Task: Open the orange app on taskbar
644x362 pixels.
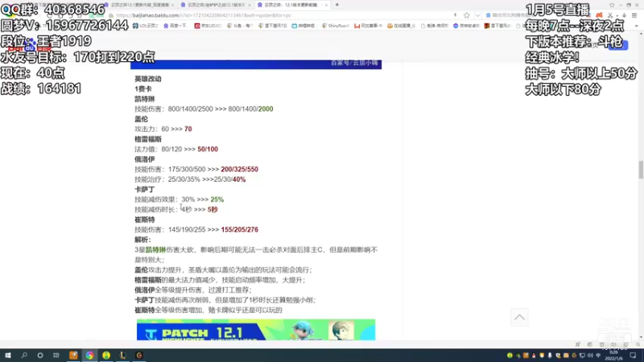Action: [73, 356]
